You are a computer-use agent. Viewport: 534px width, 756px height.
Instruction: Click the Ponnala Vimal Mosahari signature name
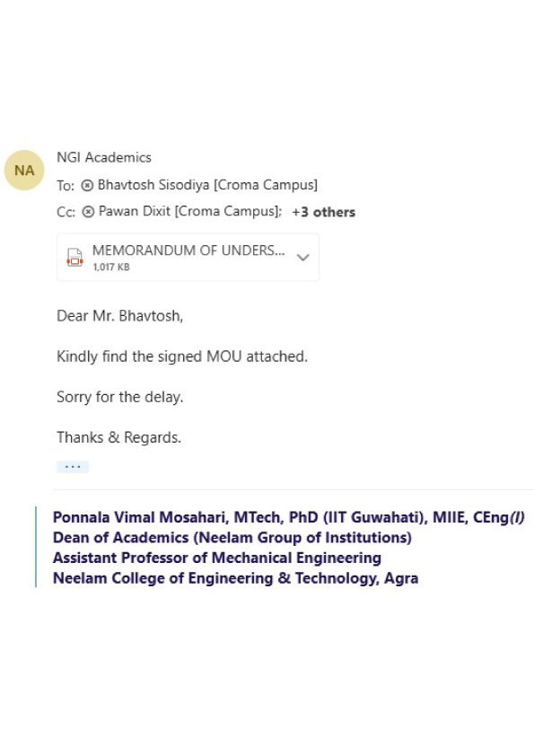[x=289, y=517]
